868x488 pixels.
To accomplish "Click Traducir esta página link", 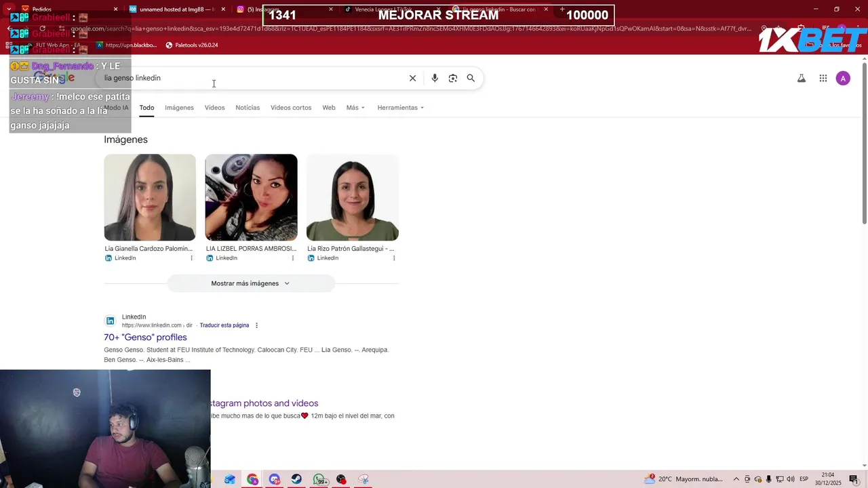I will pos(224,325).
